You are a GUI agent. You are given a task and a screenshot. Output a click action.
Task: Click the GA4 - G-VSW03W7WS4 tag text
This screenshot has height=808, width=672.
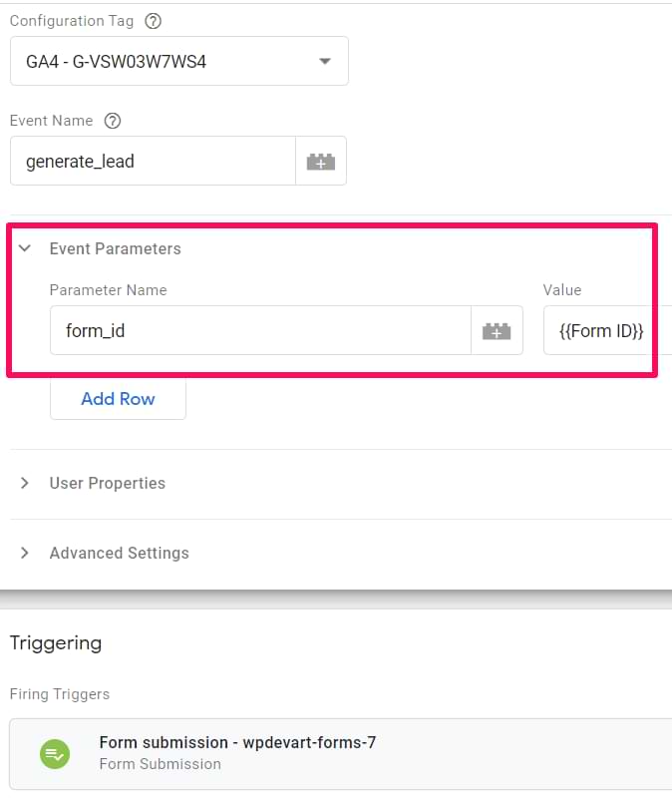(x=117, y=61)
